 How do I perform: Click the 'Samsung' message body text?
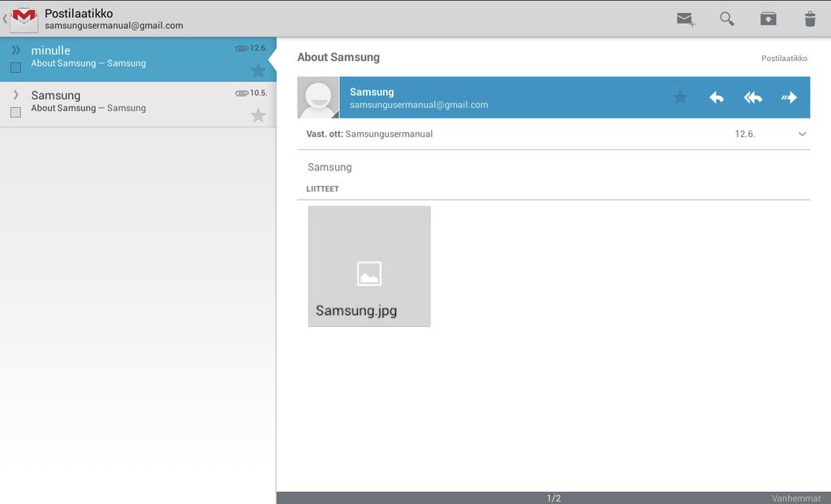click(x=329, y=167)
